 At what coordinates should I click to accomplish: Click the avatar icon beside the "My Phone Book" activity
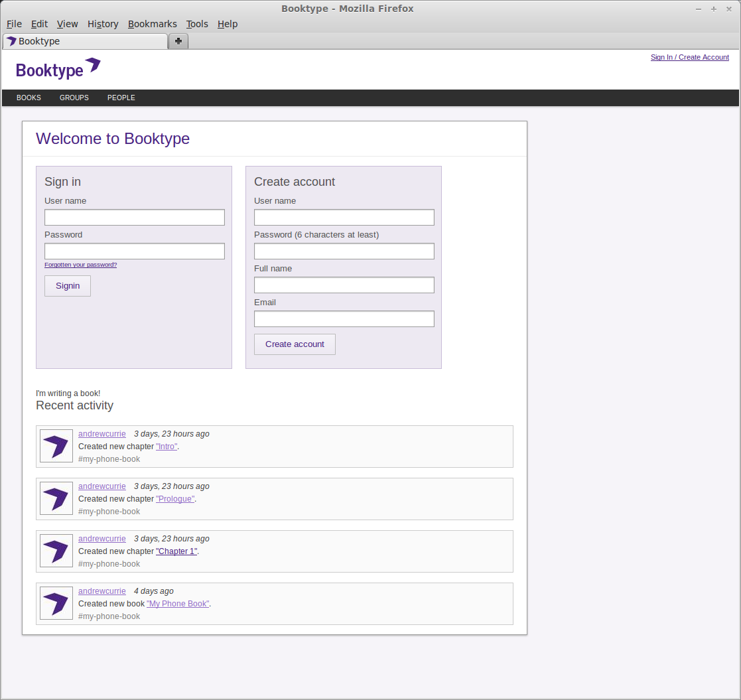56,603
